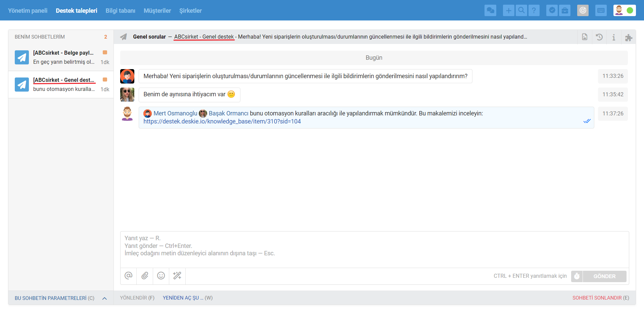644x313 pixels.
Task: Open the chats speech-bubbles icon in header
Action: 490,10
